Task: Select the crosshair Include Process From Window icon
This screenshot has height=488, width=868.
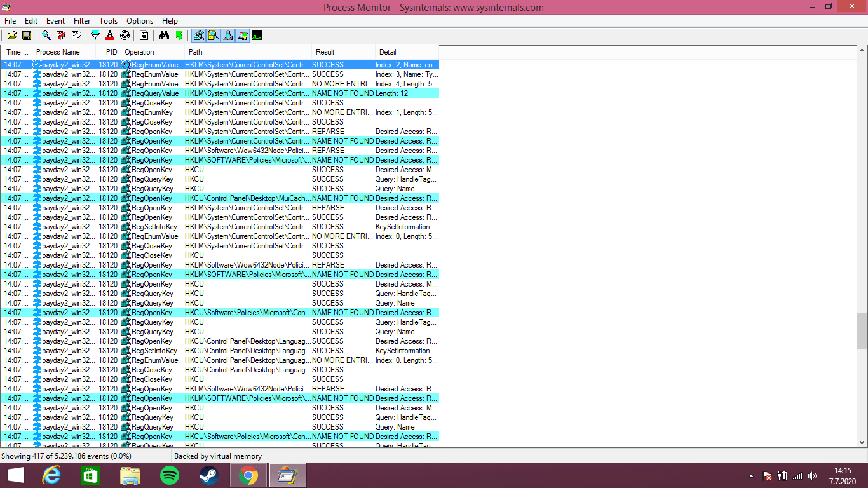Action: pyautogui.click(x=125, y=36)
